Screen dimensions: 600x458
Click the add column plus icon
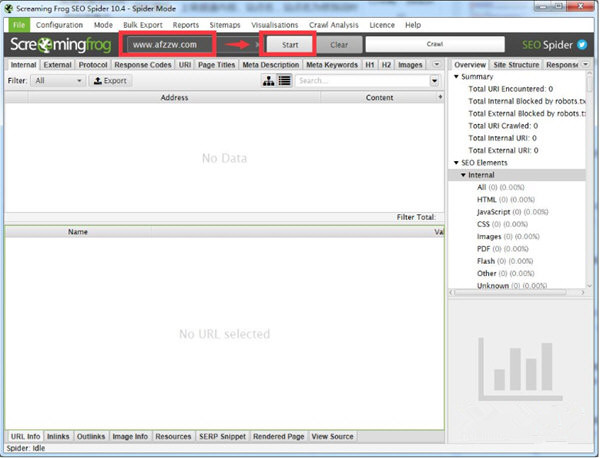click(x=439, y=98)
